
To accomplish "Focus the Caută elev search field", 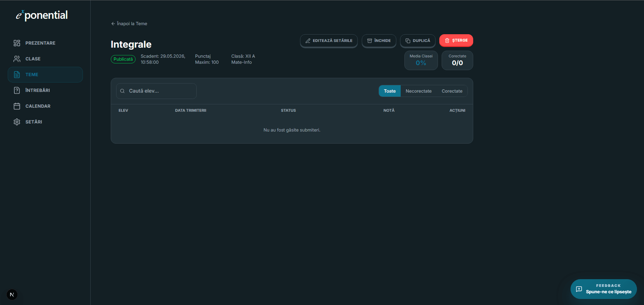I will coord(156,91).
